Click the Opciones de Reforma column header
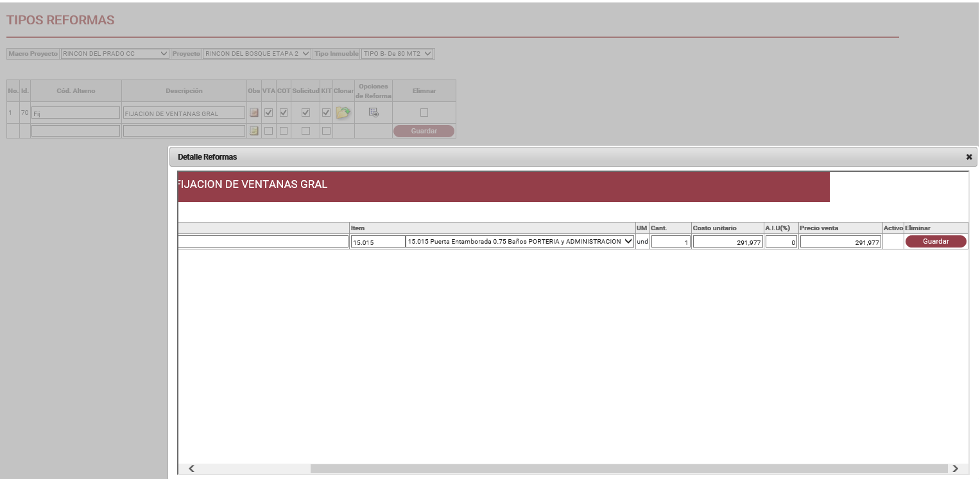The image size is (980, 479). tap(374, 91)
